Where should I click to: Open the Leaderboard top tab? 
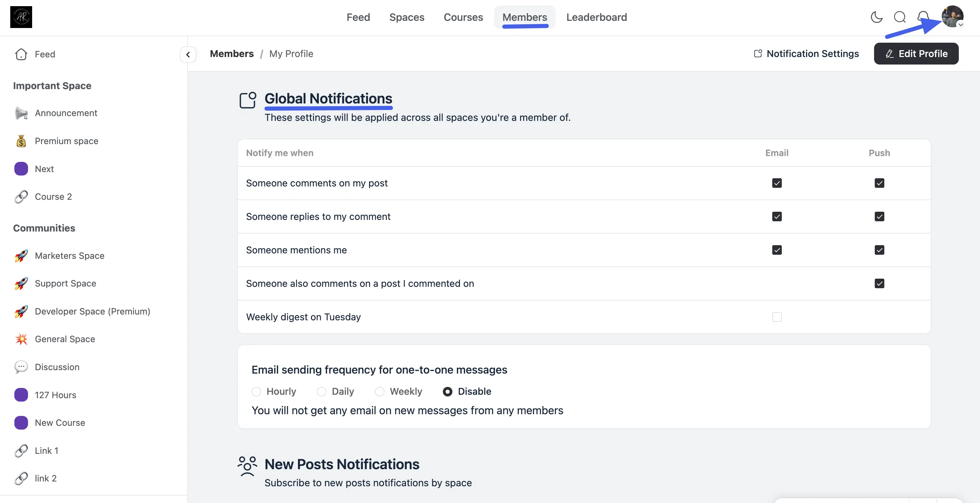pos(597,17)
